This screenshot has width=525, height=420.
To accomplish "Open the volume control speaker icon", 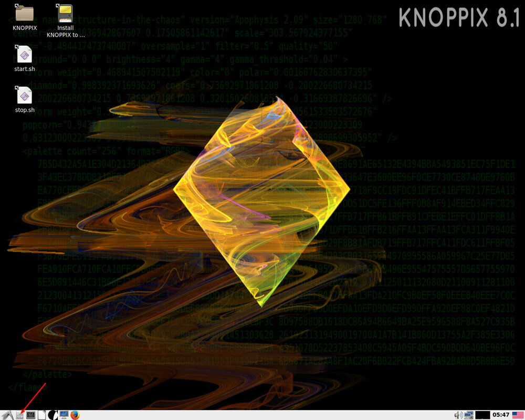I will tap(458, 415).
